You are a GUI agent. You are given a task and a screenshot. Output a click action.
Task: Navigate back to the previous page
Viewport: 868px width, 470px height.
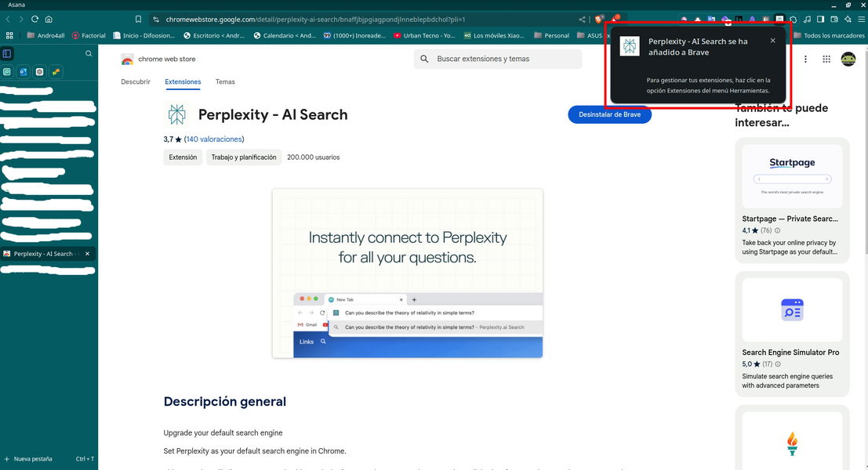coord(8,20)
